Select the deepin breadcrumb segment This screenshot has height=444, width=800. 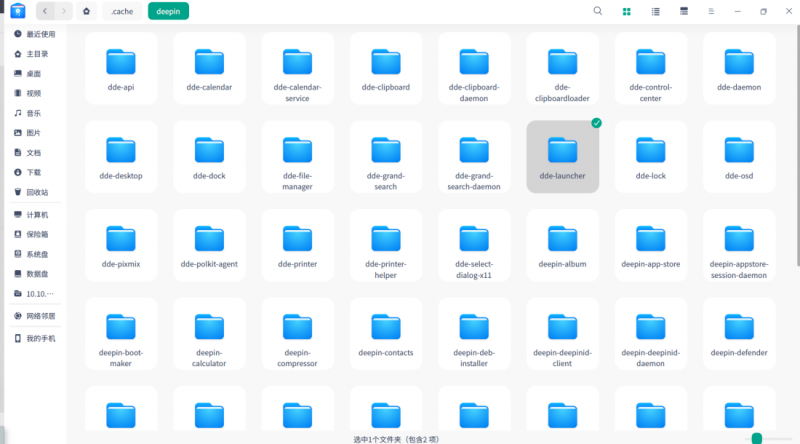(x=168, y=11)
